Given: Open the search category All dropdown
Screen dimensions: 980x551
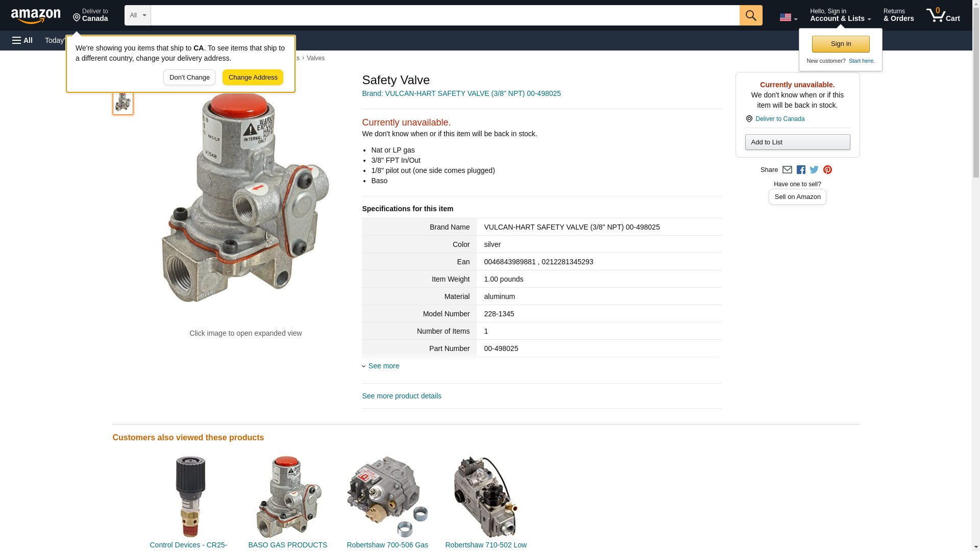Looking at the screenshot, I should (137, 15).
